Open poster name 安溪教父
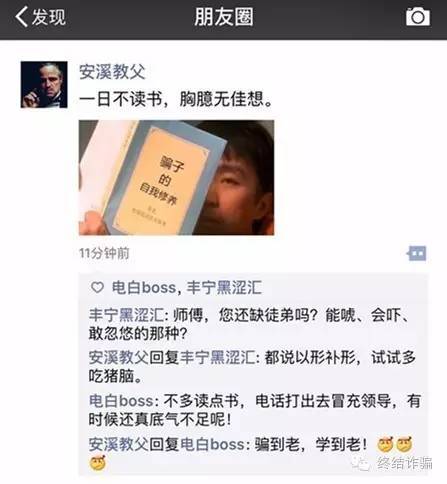447x484 pixels. tap(112, 72)
